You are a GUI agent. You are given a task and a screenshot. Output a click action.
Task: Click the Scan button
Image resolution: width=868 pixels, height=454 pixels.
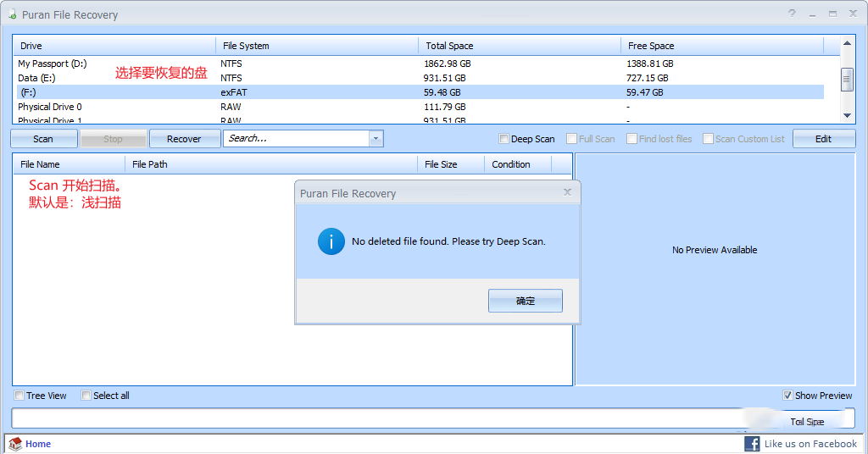tap(44, 139)
